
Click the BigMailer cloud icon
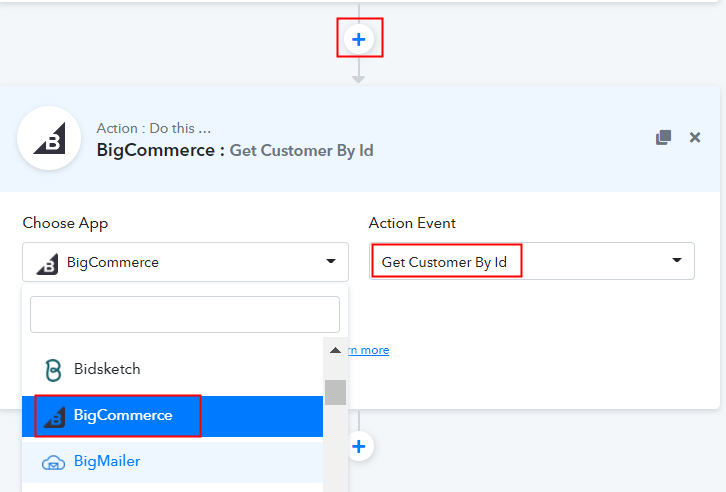53,462
